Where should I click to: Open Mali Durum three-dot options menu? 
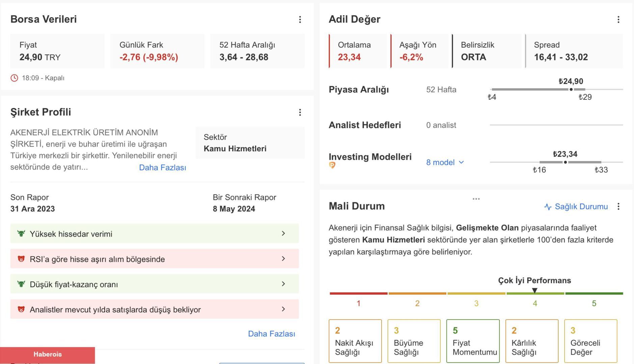point(618,206)
